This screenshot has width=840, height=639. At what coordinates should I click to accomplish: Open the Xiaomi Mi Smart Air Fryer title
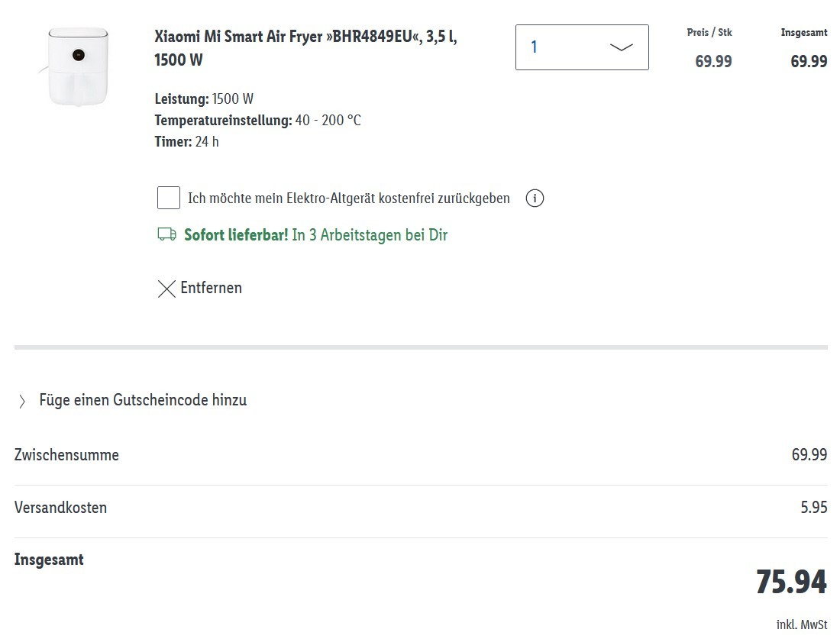305,47
